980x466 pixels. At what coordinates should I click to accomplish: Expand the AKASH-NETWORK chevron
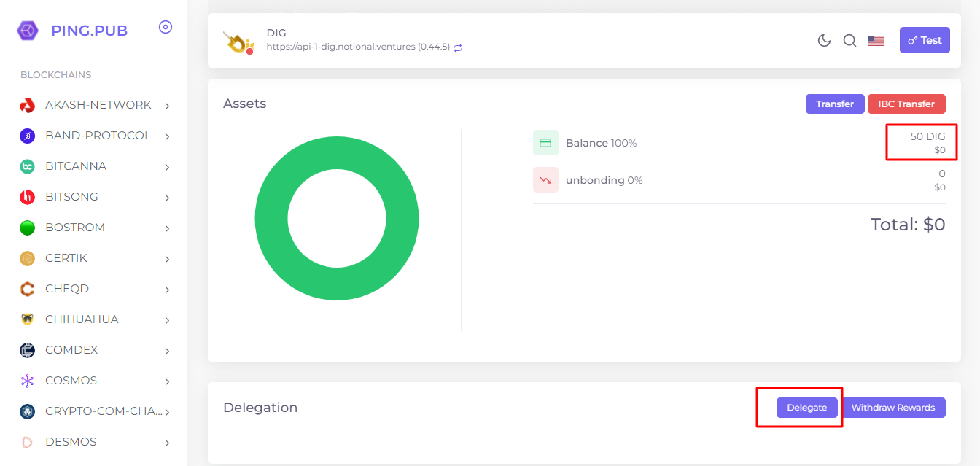tap(167, 106)
